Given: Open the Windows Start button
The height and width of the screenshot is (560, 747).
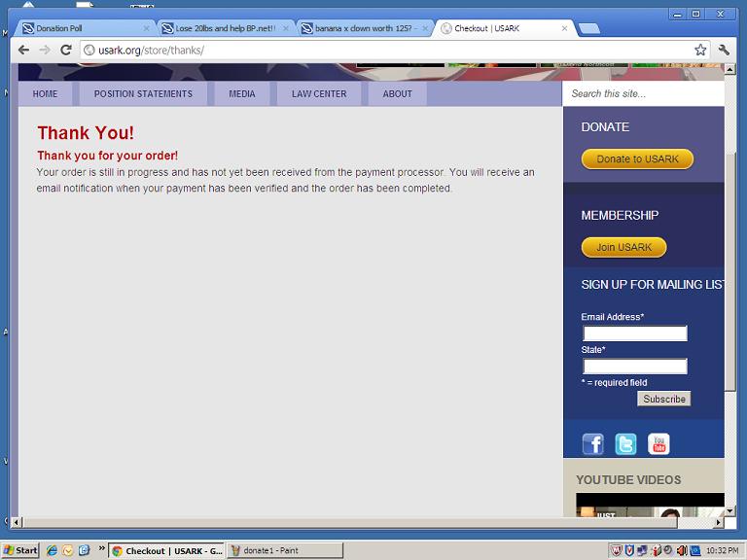Looking at the screenshot, I should [x=20, y=550].
